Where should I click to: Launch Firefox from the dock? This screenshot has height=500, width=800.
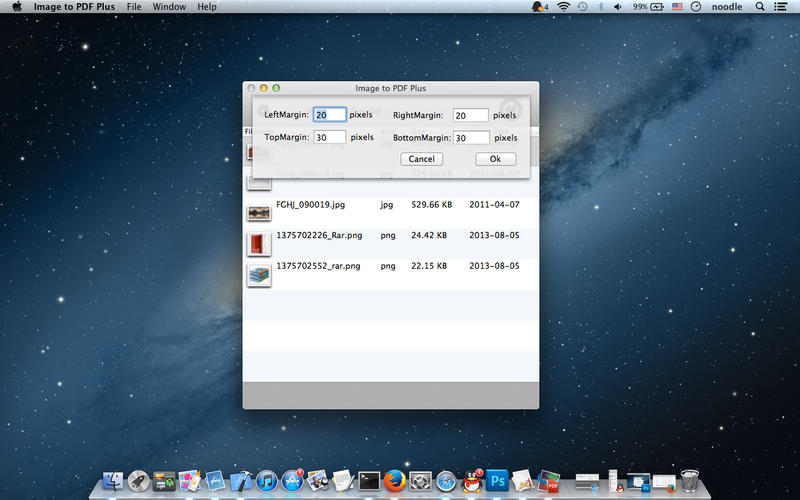tap(394, 481)
